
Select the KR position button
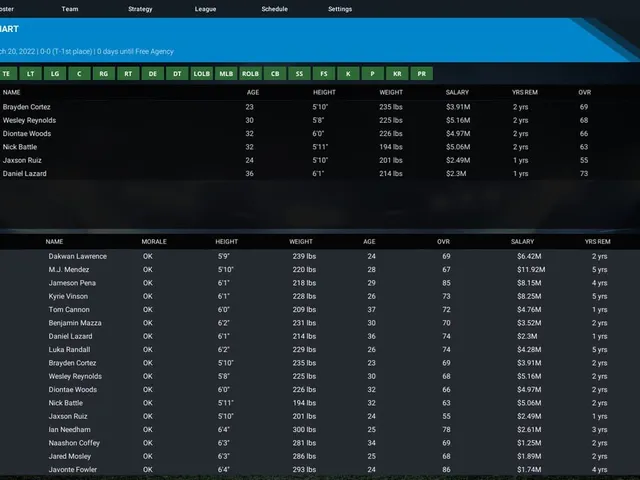397,74
